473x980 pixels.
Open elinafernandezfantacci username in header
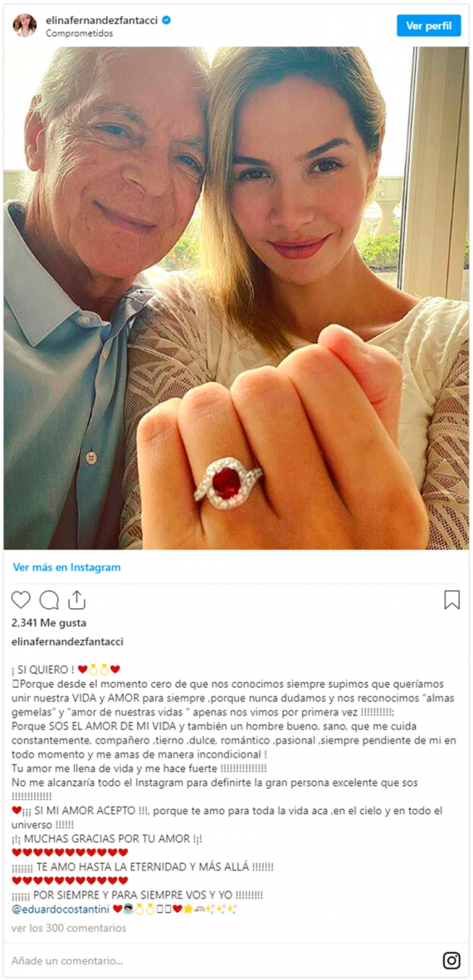[102, 21]
